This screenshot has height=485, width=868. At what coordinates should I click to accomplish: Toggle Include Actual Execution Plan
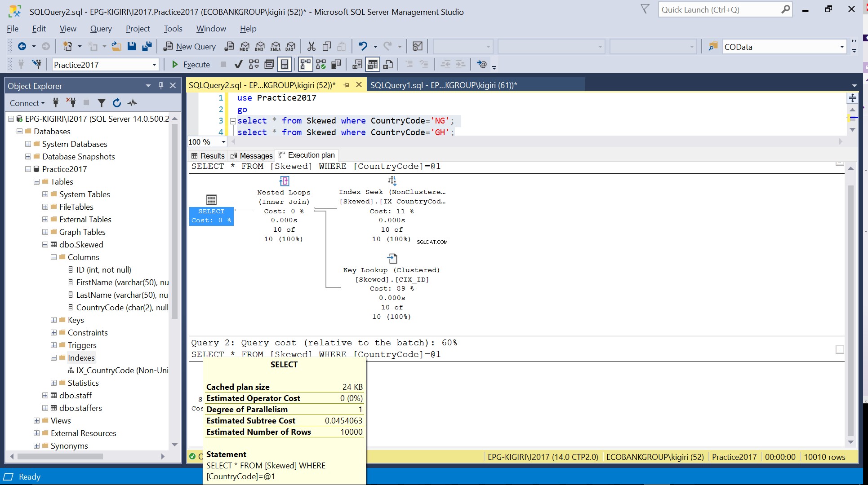point(306,65)
